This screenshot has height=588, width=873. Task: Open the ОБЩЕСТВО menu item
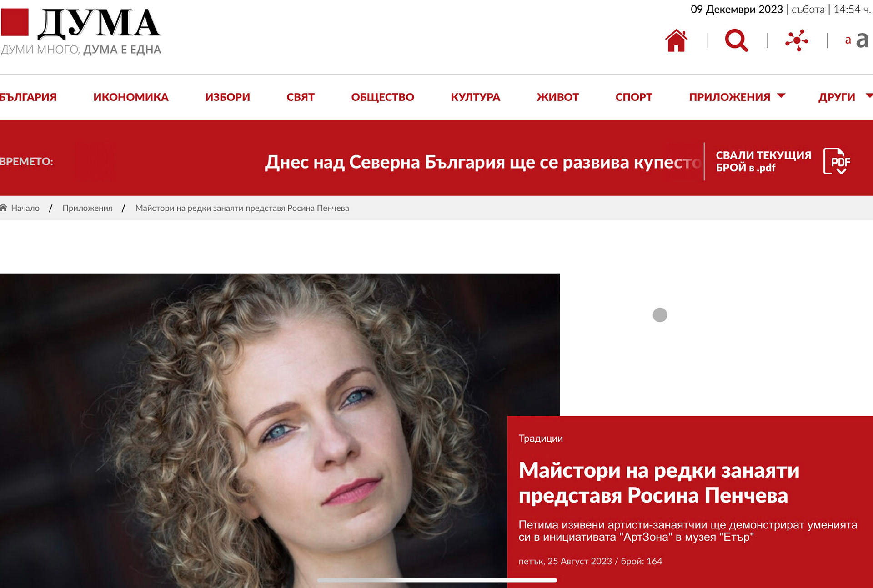[x=382, y=97]
